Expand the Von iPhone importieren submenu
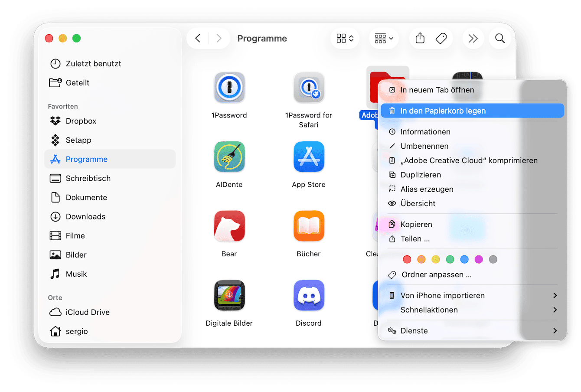 pyautogui.click(x=472, y=295)
